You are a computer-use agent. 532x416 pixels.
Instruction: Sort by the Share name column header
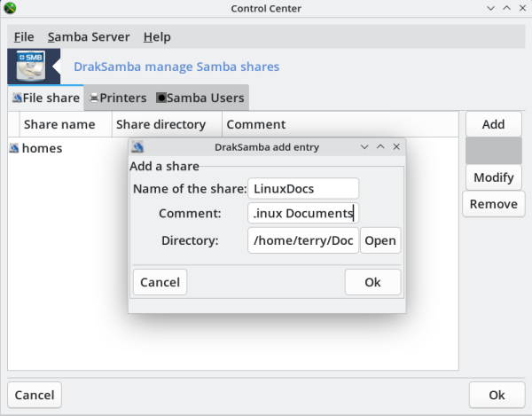pyautogui.click(x=66, y=124)
